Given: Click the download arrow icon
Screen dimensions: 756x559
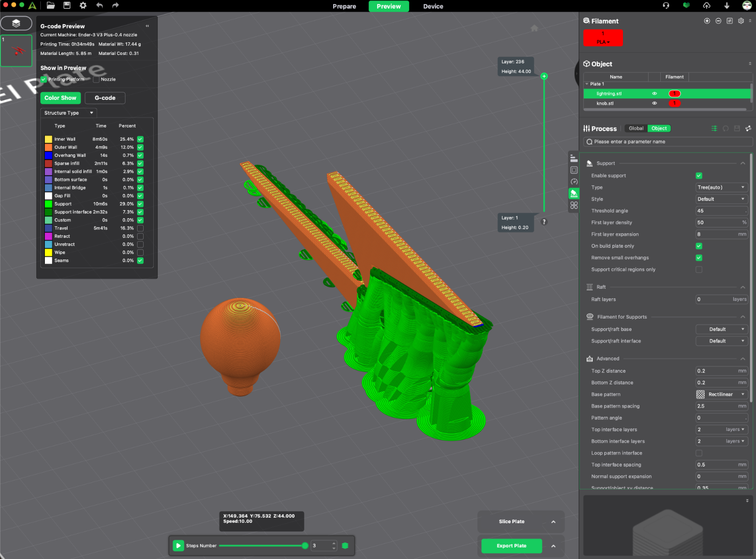Looking at the screenshot, I should tap(727, 6).
